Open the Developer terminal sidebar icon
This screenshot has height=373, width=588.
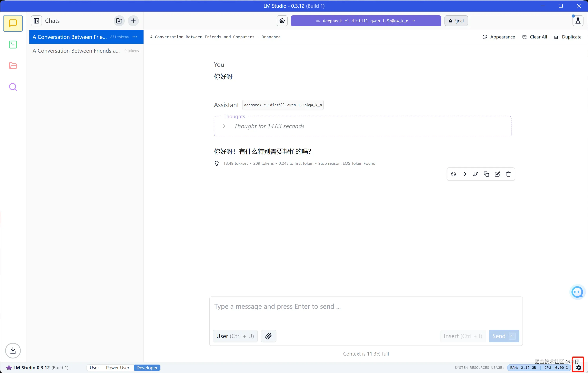point(13,45)
